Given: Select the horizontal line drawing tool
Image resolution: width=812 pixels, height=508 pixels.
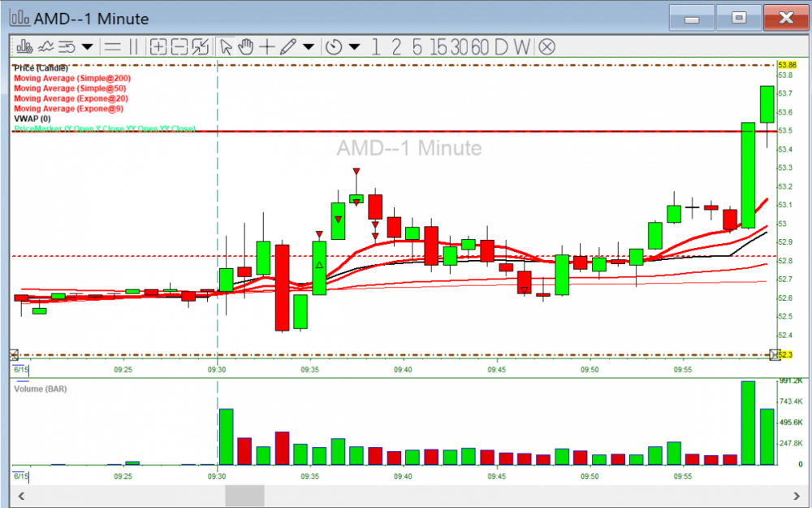Looking at the screenshot, I should pos(113,46).
